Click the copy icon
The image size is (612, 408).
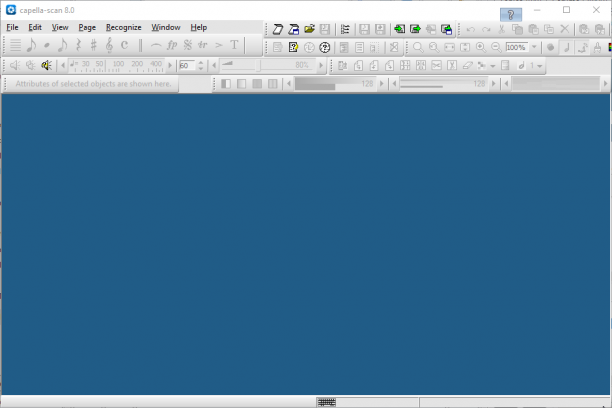click(x=518, y=29)
